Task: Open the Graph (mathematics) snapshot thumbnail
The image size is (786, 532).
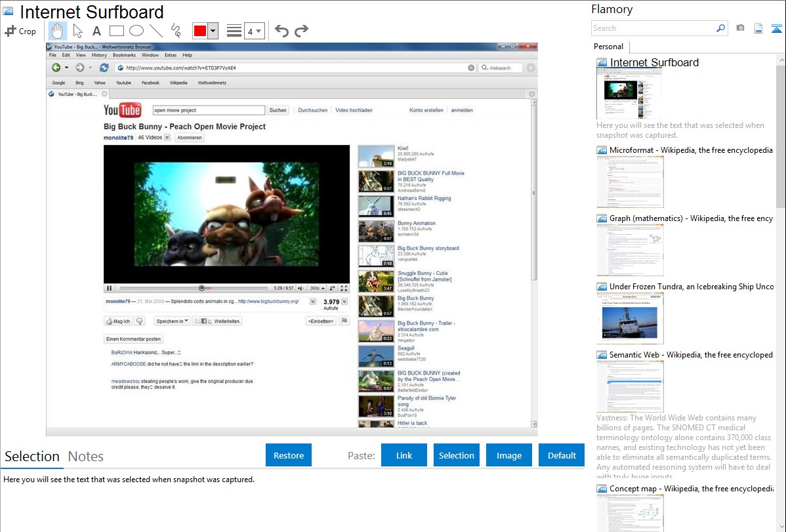Action: click(630, 250)
